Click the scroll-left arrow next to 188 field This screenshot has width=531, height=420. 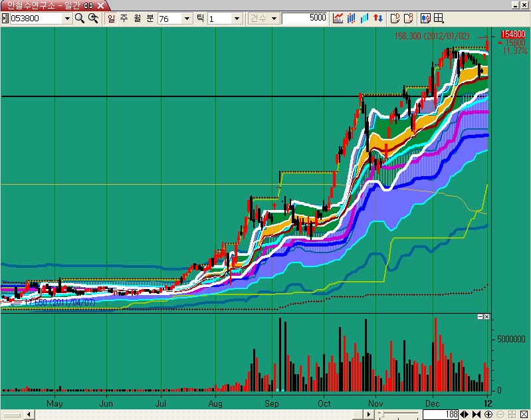(x=463, y=415)
